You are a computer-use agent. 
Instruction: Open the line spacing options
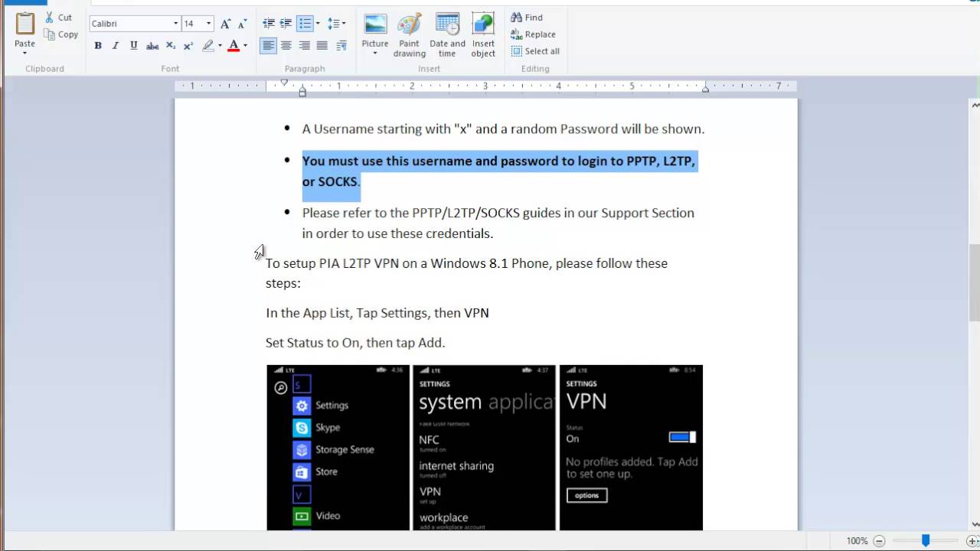(336, 24)
